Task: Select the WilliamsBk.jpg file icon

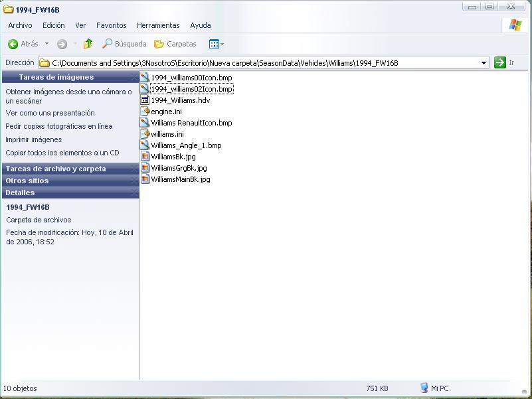Action: 145,157
